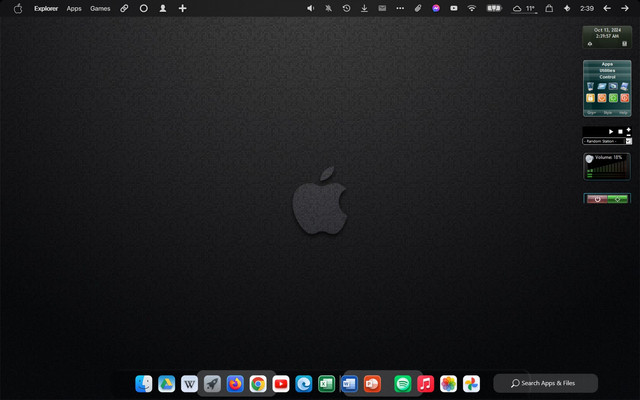Open the mail envelope icon

[382, 8]
